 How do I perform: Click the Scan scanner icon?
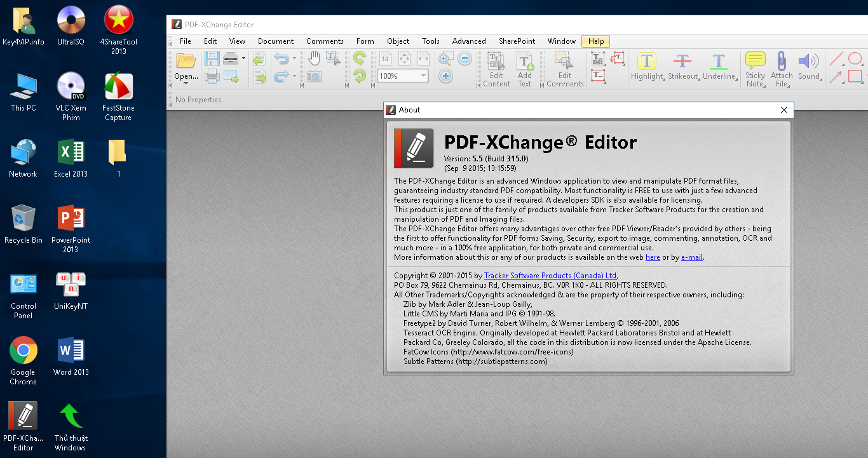coord(230,59)
